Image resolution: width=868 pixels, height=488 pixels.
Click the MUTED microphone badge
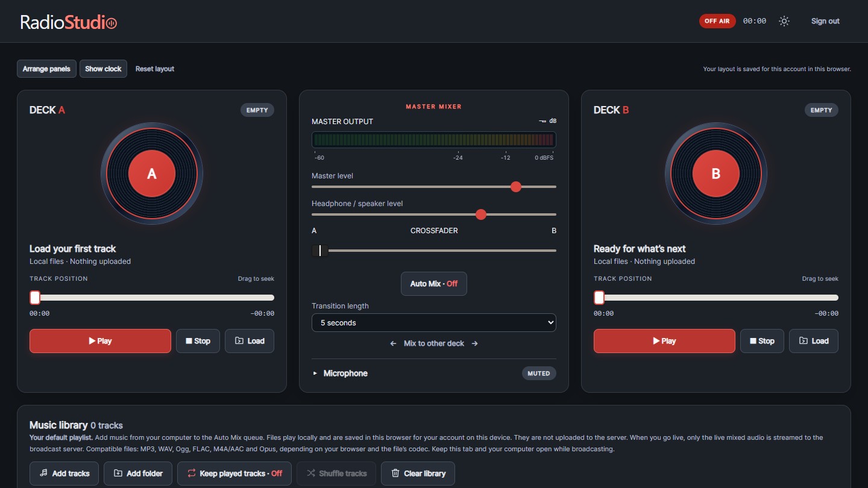point(539,374)
